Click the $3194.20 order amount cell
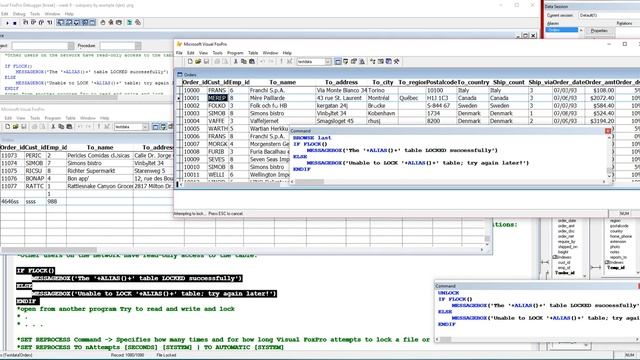Image resolution: width=640 pixels, height=360 pixels. pyautogui.click(x=599, y=121)
